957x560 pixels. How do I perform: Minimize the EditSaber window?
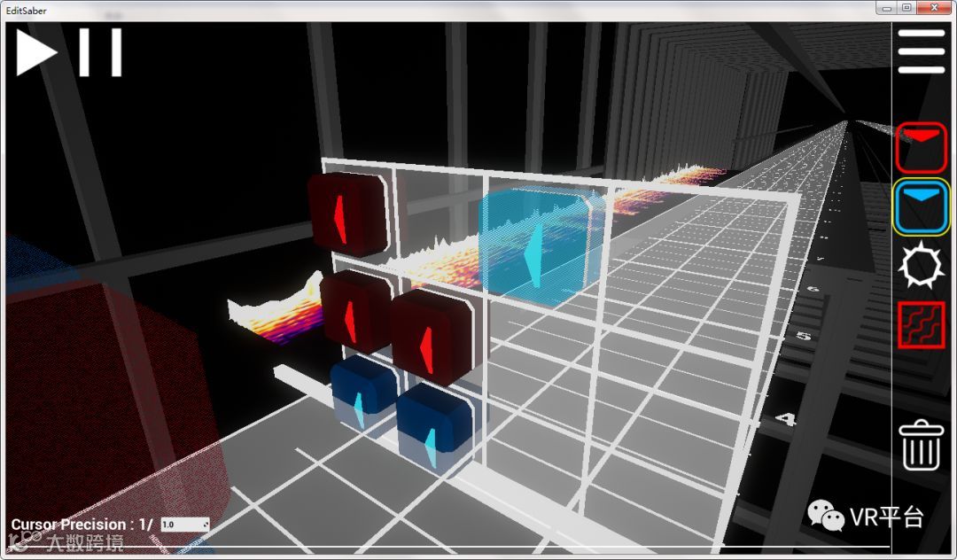pos(887,8)
